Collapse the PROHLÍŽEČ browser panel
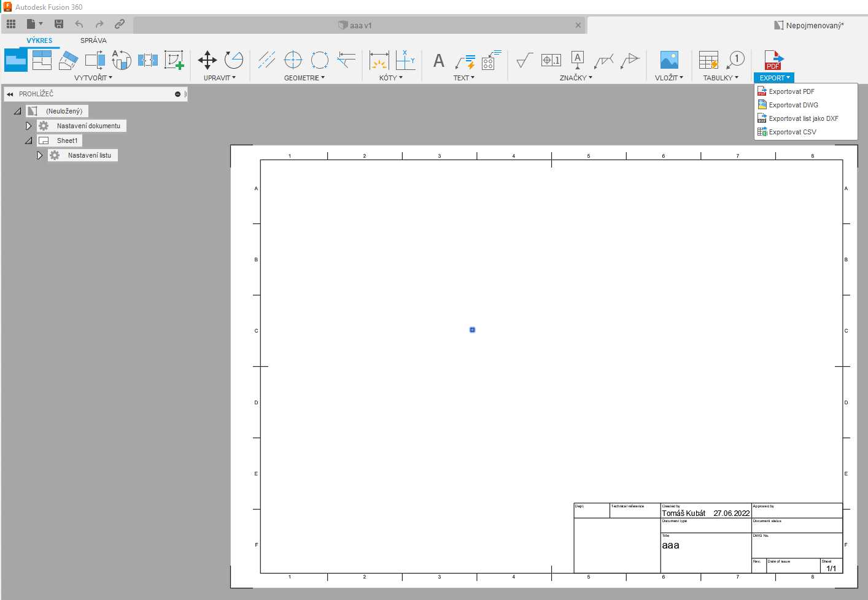 pyautogui.click(x=10, y=94)
